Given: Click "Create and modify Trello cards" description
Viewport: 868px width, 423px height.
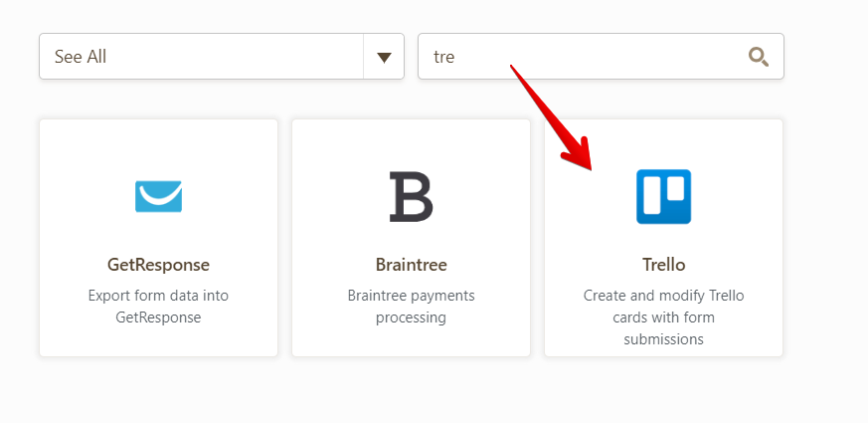Looking at the screenshot, I should 663,317.
